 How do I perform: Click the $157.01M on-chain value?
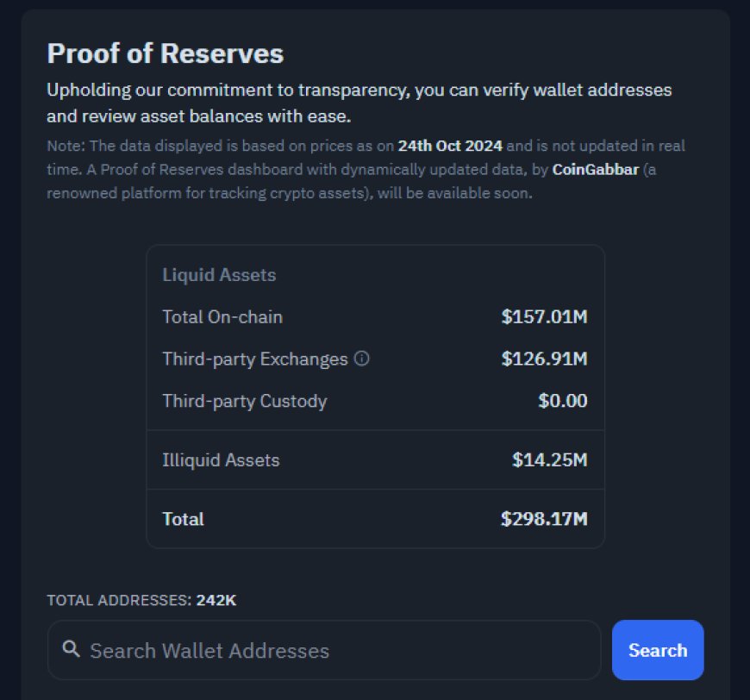click(544, 316)
